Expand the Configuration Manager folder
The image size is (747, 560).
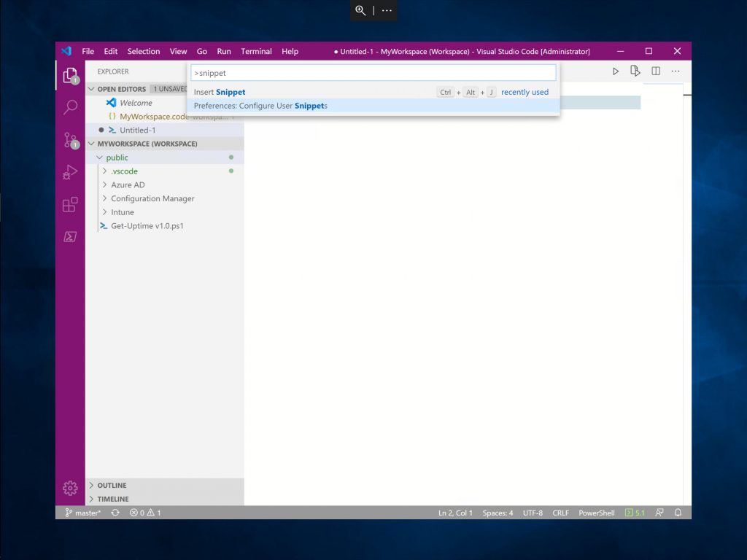coord(104,198)
